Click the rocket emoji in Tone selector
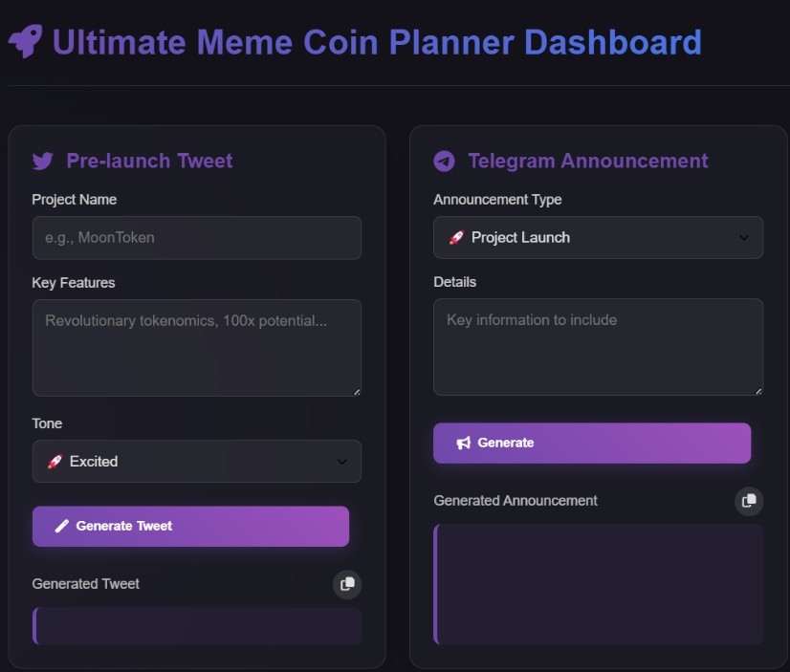Viewport: 790px width, 672px height. click(x=55, y=461)
